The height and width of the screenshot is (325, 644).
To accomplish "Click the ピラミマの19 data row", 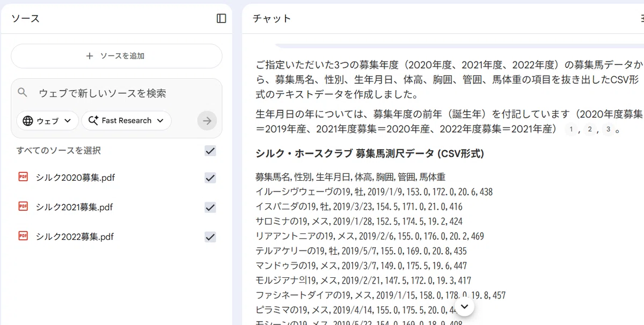I will [x=357, y=309].
